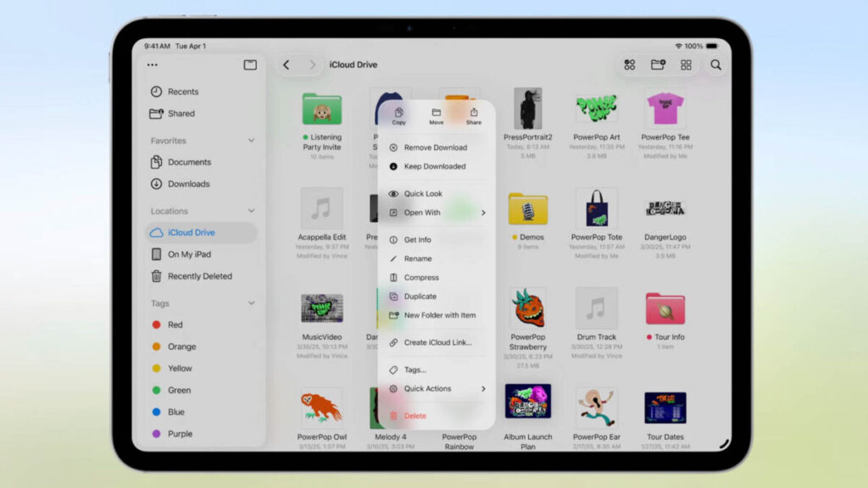Open the PowerPop Owl file
The image size is (868, 488).
coord(321,408)
